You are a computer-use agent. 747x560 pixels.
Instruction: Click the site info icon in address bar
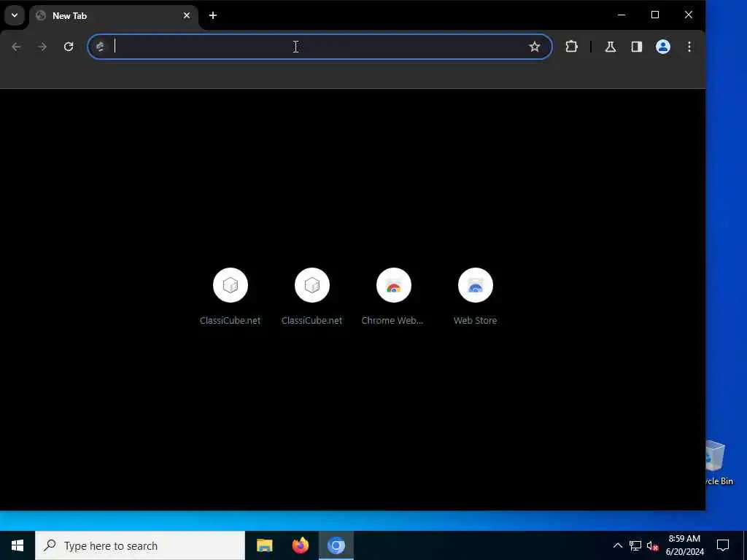click(x=100, y=47)
